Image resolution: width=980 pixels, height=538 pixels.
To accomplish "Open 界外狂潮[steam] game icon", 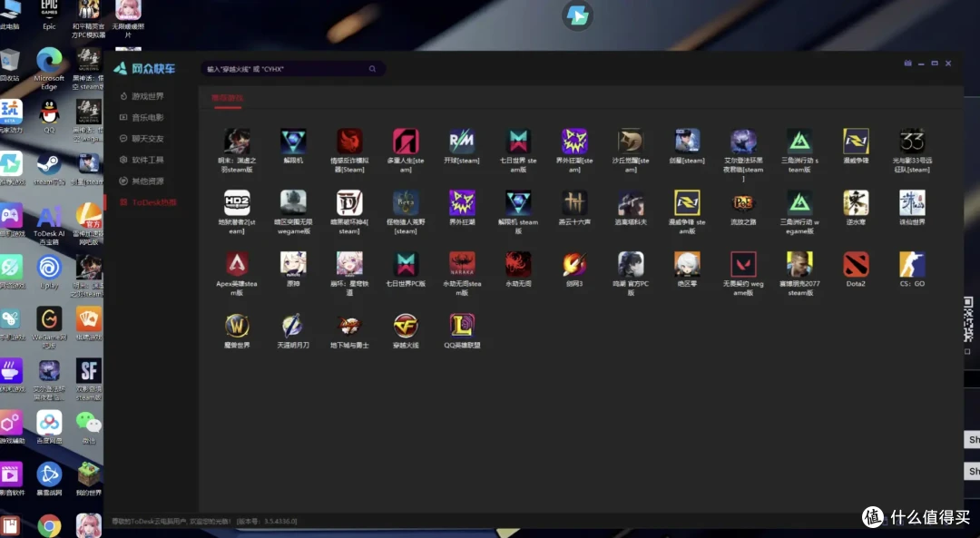I will tap(574, 142).
